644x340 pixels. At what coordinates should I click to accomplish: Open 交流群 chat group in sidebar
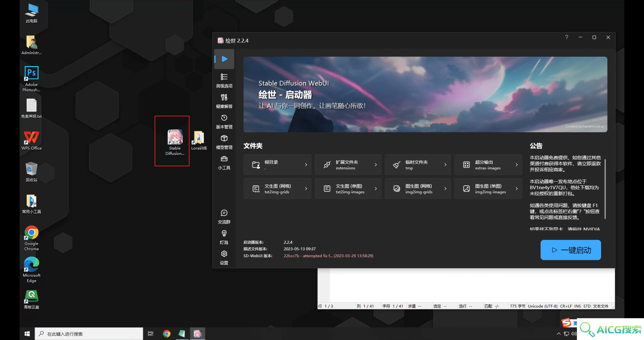click(x=224, y=217)
